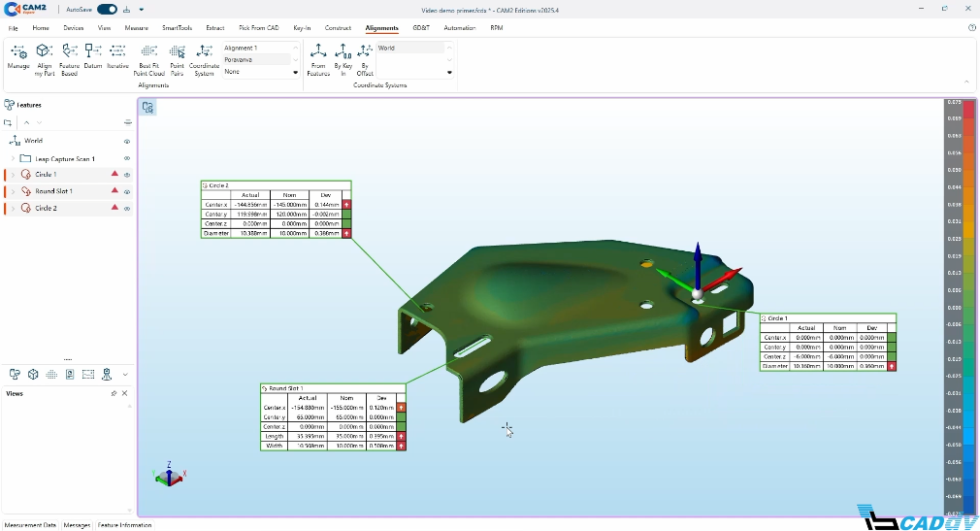Open the File menu
Viewport: 980px width, 531px height.
coord(14,28)
